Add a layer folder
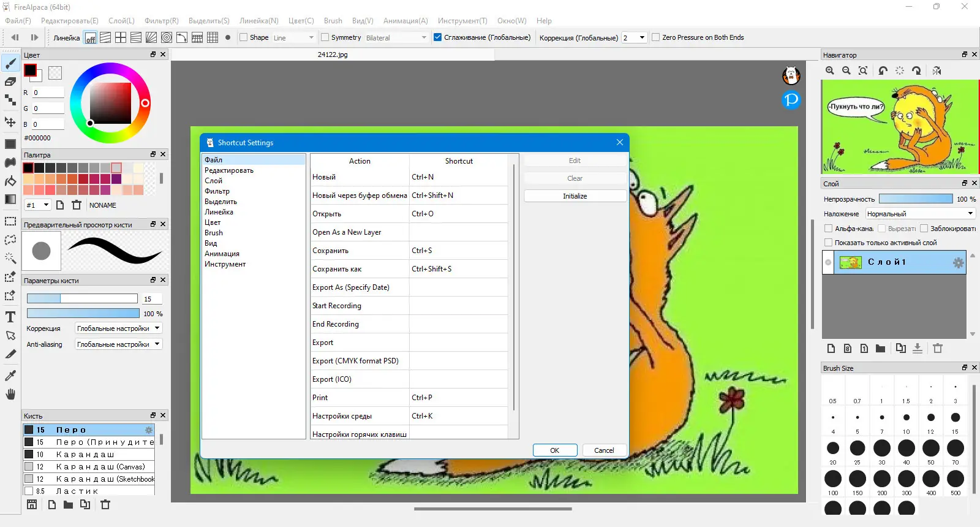Viewport: 980px width, 527px height. tap(880, 348)
